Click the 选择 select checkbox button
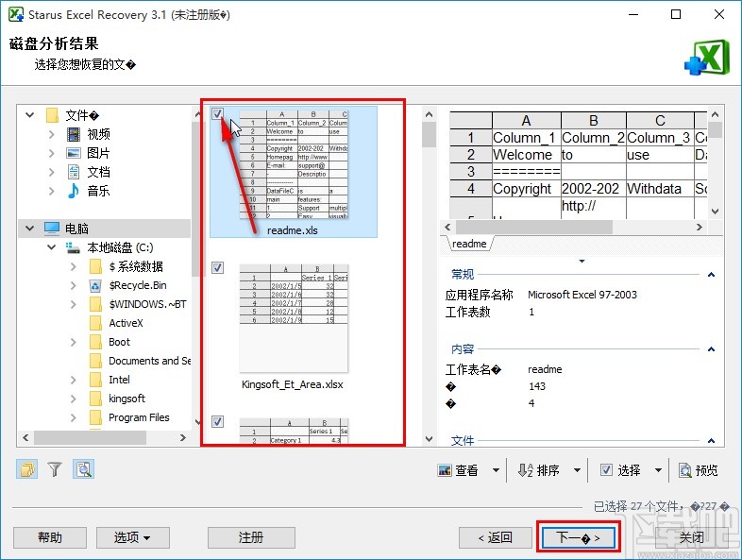Viewport: 742px width, 560px height. pyautogui.click(x=620, y=470)
